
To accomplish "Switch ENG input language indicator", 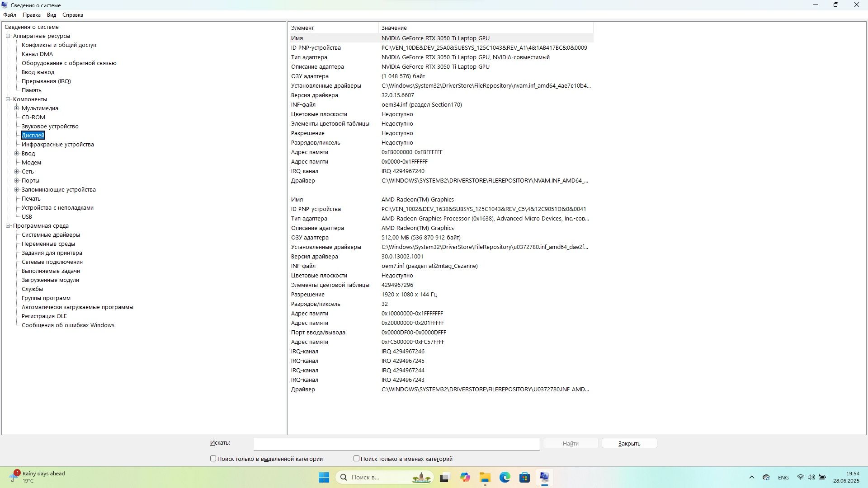I will [783, 478].
